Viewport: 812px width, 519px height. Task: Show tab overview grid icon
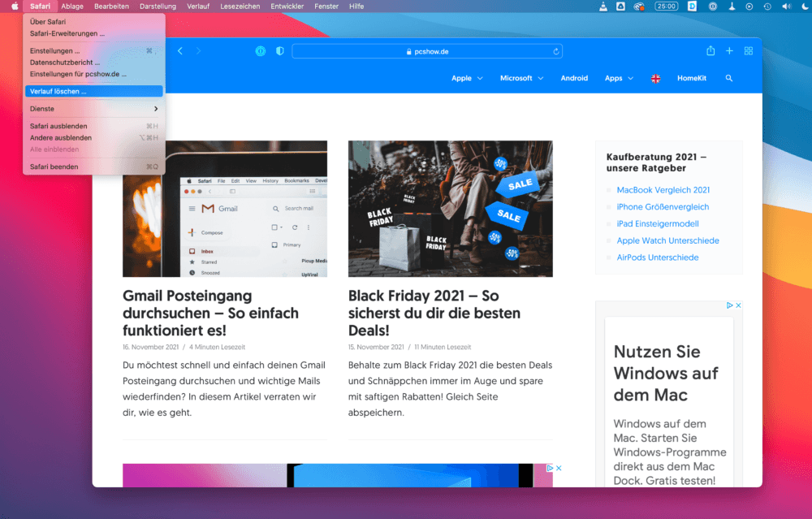tap(749, 50)
